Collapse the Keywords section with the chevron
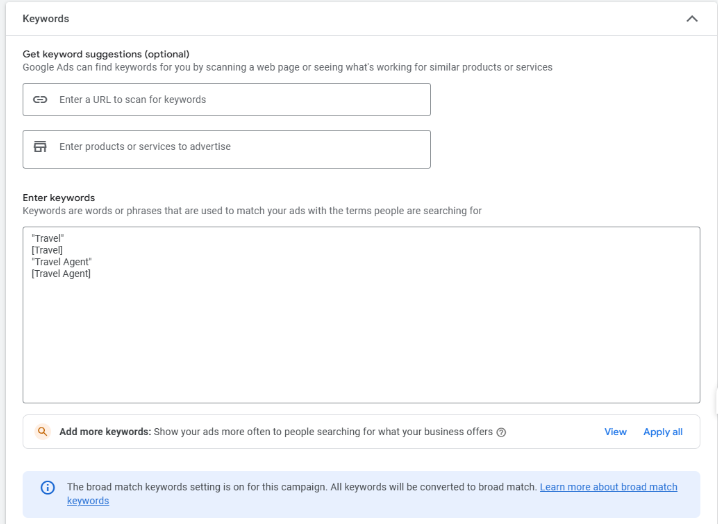Viewport: 718px width, 524px height. 692,19
